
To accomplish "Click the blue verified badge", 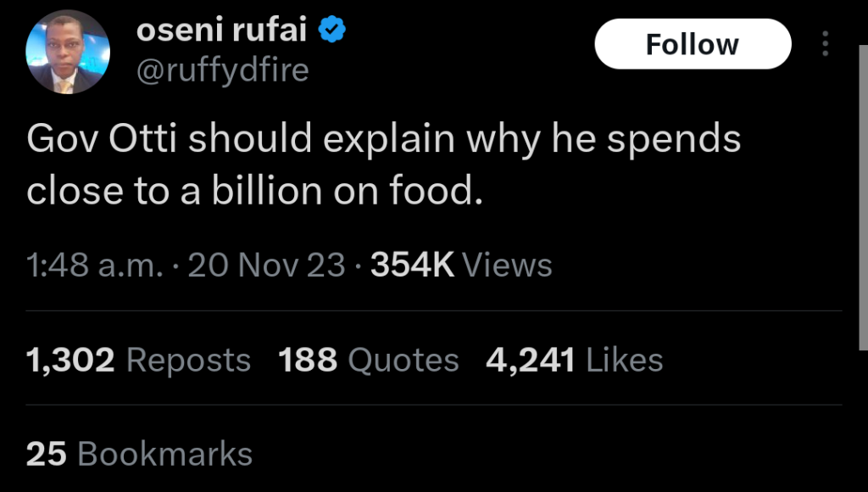I will [331, 31].
